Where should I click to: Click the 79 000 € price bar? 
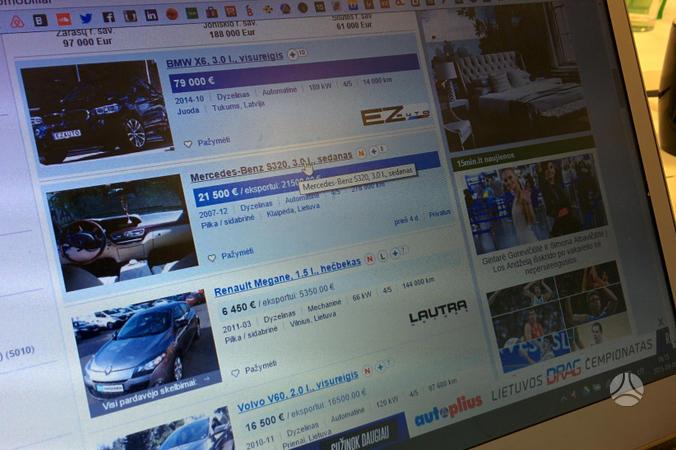point(295,73)
